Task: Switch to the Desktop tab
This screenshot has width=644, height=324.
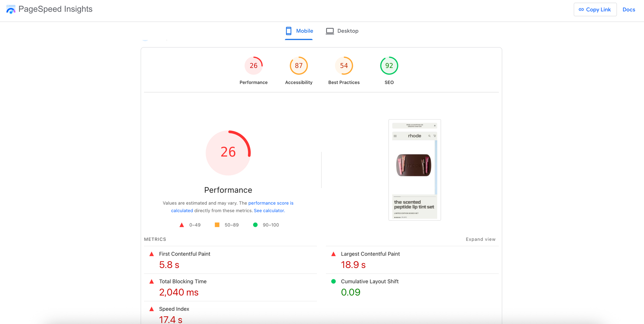Action: coord(342,31)
